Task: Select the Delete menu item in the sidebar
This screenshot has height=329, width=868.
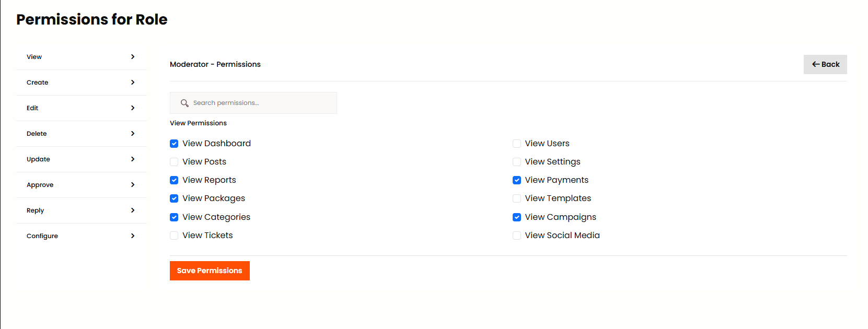Action: pyautogui.click(x=37, y=134)
